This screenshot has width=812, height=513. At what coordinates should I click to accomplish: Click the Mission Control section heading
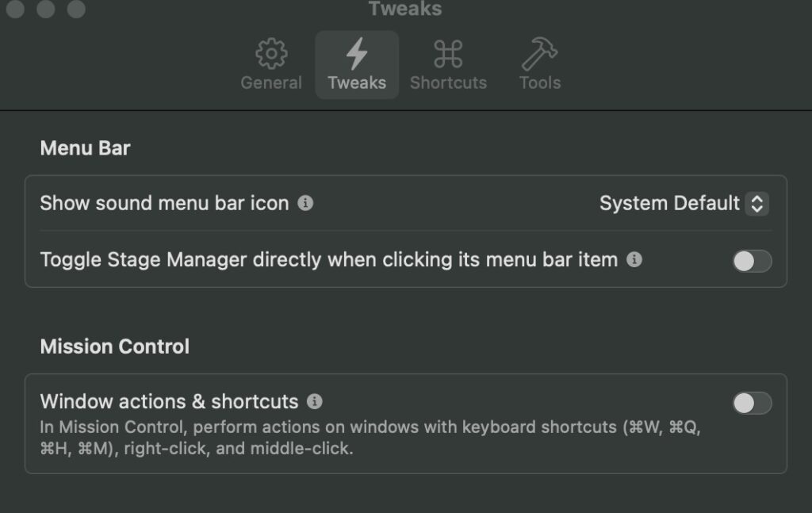pyautogui.click(x=115, y=346)
